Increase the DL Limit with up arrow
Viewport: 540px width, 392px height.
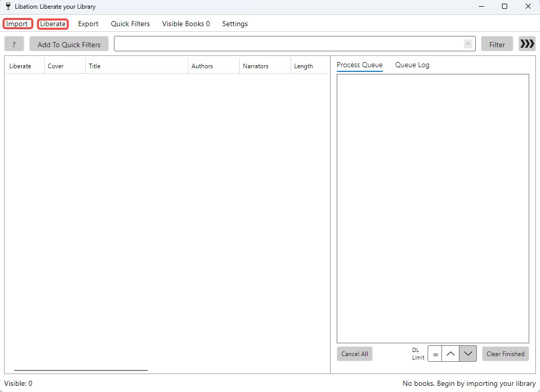point(450,354)
